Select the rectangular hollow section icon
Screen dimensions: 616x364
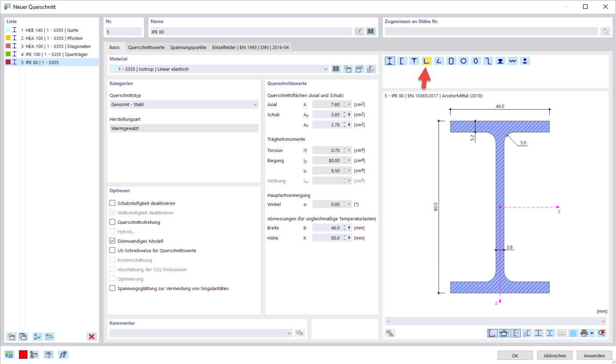[451, 61]
